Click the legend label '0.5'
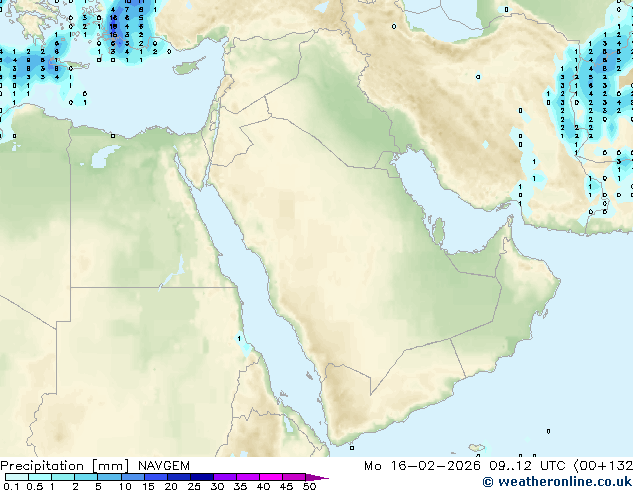The image size is (634, 490). (35, 486)
